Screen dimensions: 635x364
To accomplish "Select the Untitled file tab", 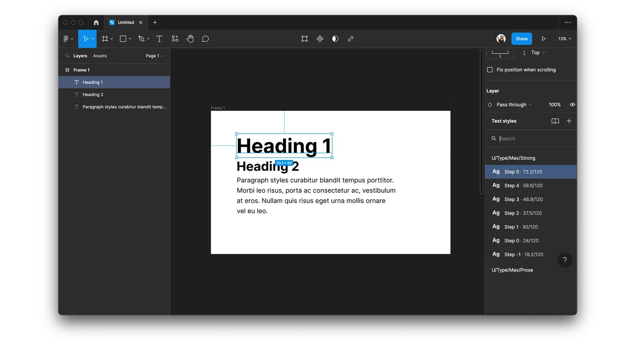I will (126, 22).
